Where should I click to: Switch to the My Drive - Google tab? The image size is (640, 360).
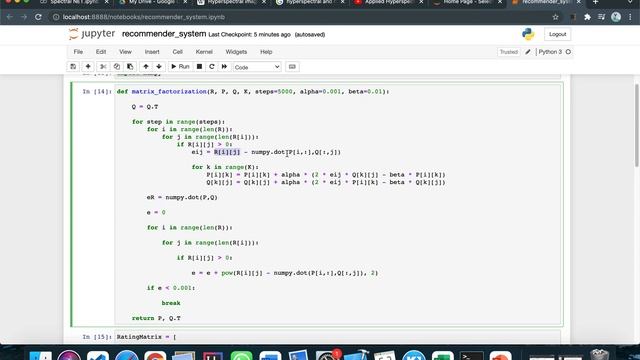click(x=152, y=2)
